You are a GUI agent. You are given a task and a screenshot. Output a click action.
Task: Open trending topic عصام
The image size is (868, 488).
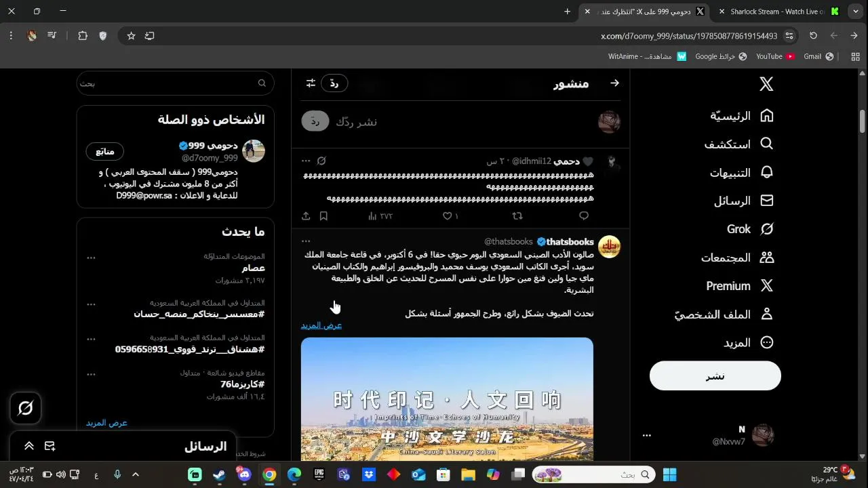(254, 268)
